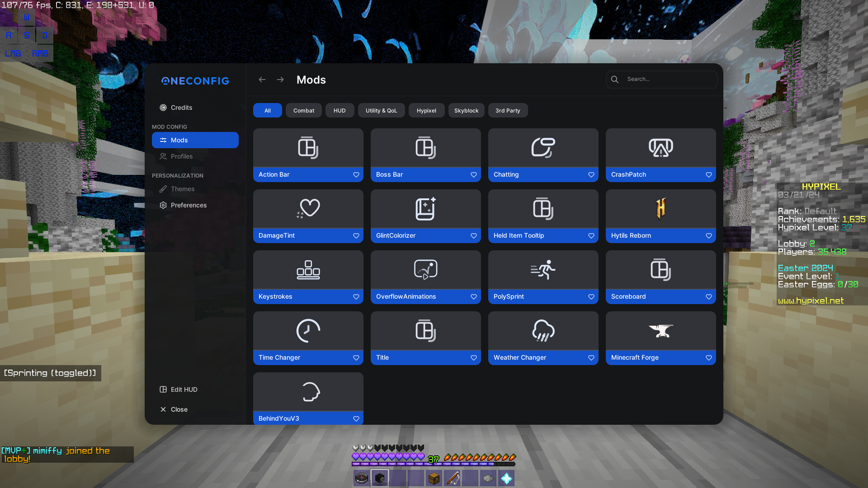Click the www.hypixel.net scoreboard text
868x488 pixels.
(x=811, y=301)
